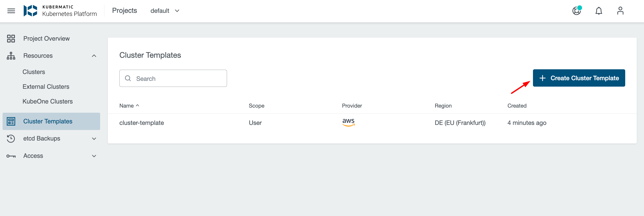Expand the Access section
This screenshot has width=644, height=216.
(94, 156)
